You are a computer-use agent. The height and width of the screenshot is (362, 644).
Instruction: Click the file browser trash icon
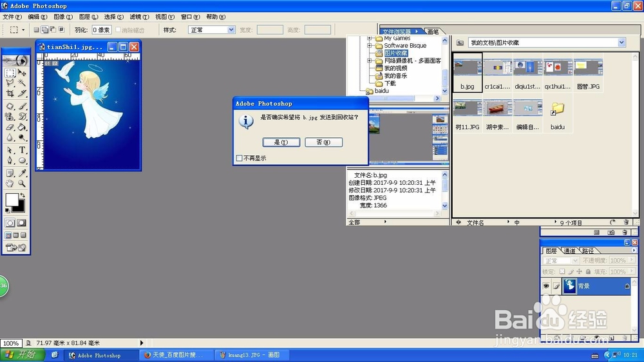[626, 222]
